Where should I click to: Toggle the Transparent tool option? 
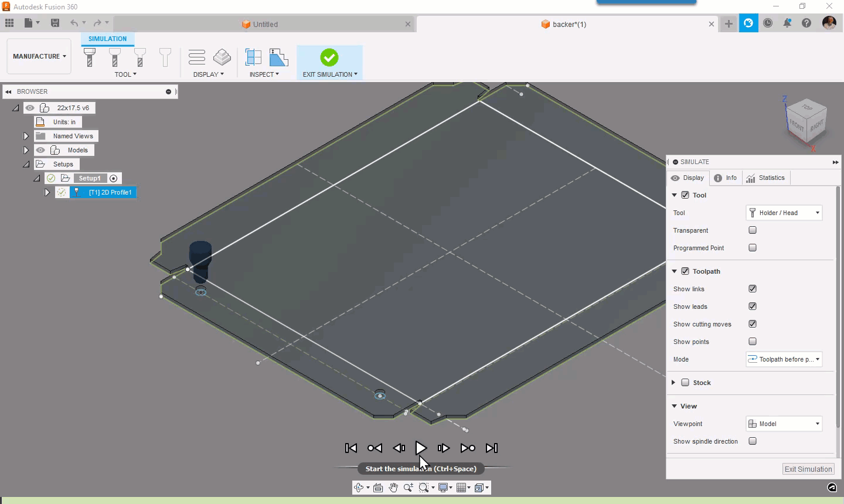click(x=752, y=230)
